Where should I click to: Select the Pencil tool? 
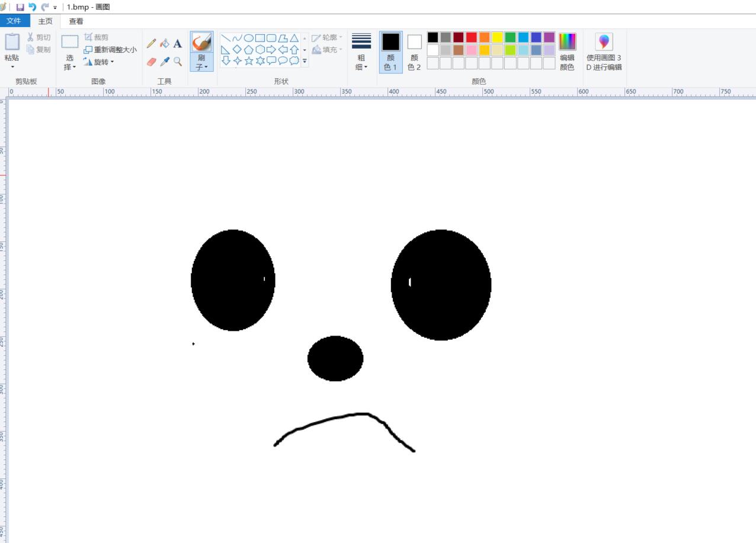pos(152,43)
